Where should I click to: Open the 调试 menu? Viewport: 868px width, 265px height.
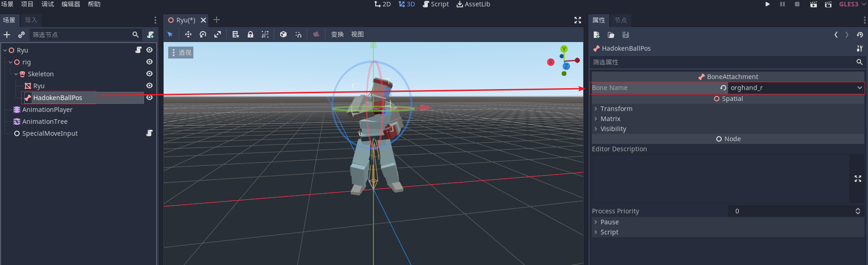[x=48, y=4]
